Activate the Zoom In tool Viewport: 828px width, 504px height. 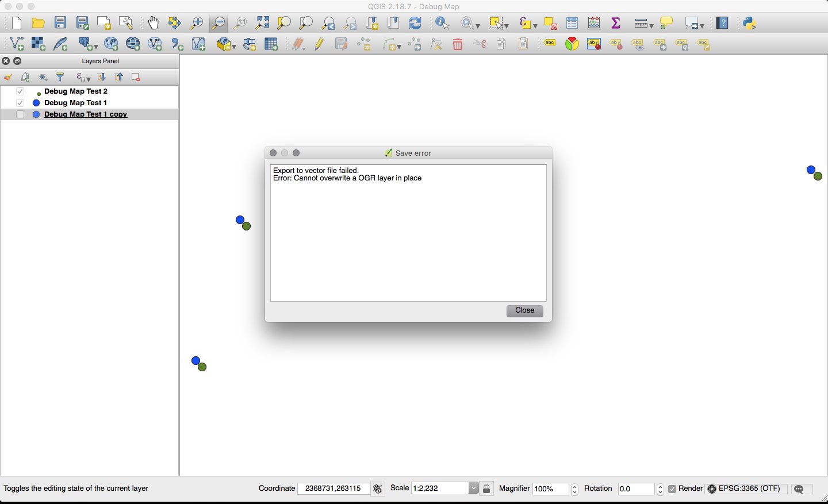tap(197, 23)
